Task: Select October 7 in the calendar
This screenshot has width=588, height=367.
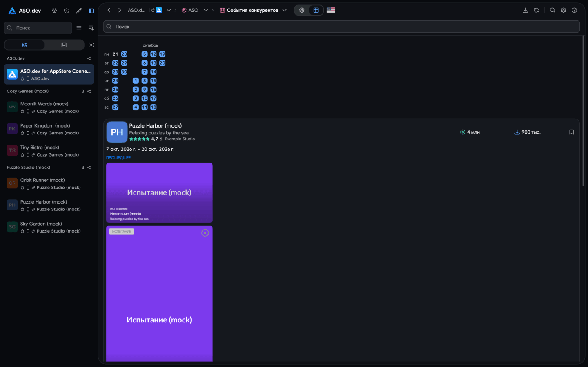Action: pyautogui.click(x=145, y=72)
